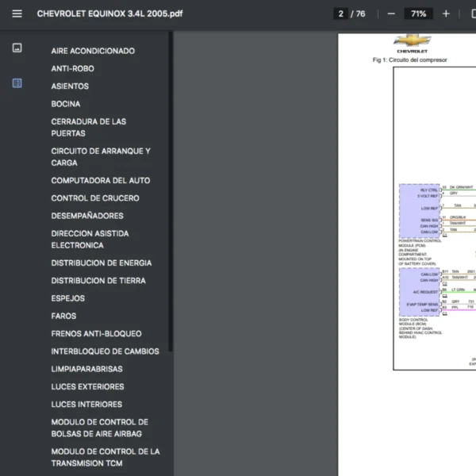
Task: Select CERRADURA DE LAS PUERTAS entry
Action: 88,128
